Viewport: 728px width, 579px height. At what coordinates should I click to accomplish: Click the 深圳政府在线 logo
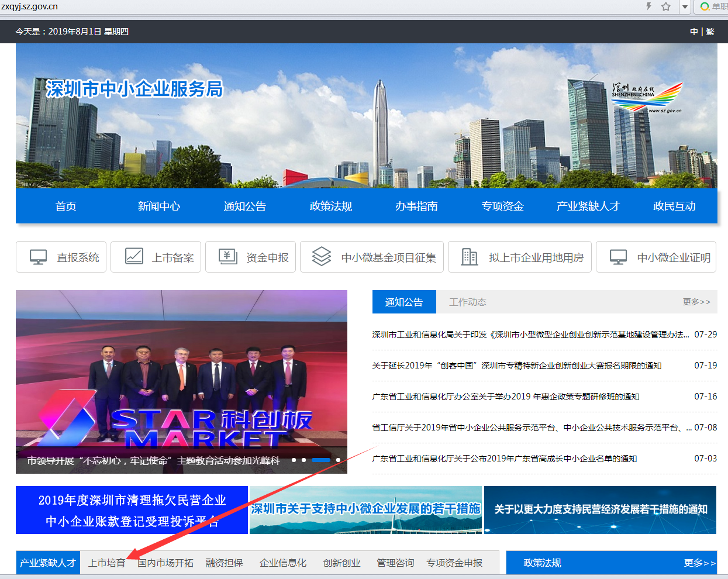click(647, 98)
